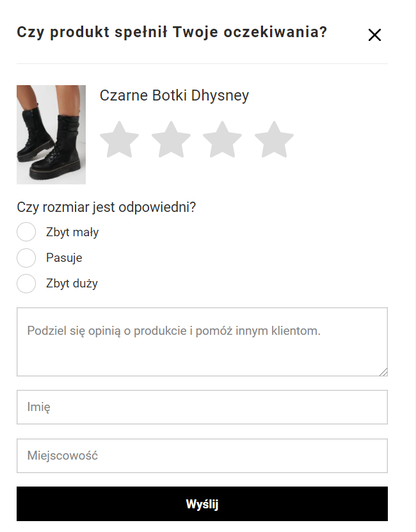Click the "Zbyt duży" label text
This screenshot has width=416, height=532.
(72, 284)
